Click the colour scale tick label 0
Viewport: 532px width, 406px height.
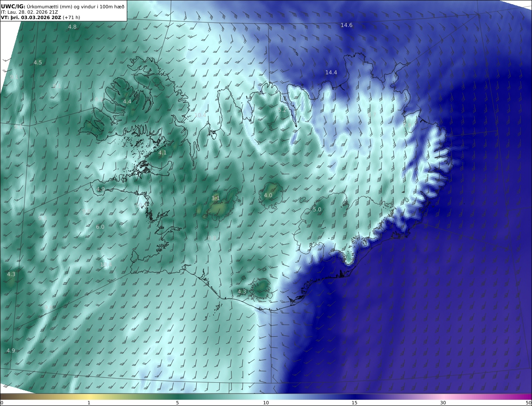pyautogui.click(x=2, y=403)
